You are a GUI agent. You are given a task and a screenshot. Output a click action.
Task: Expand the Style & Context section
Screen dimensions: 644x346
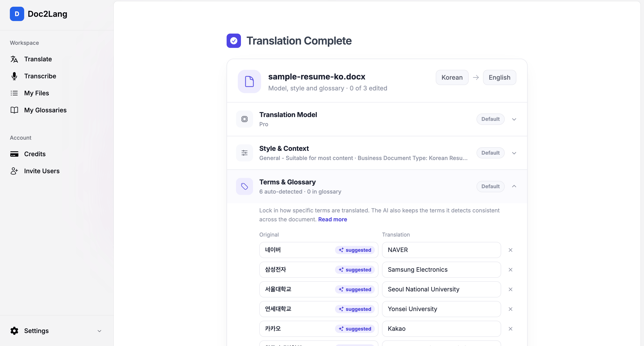tap(514, 153)
